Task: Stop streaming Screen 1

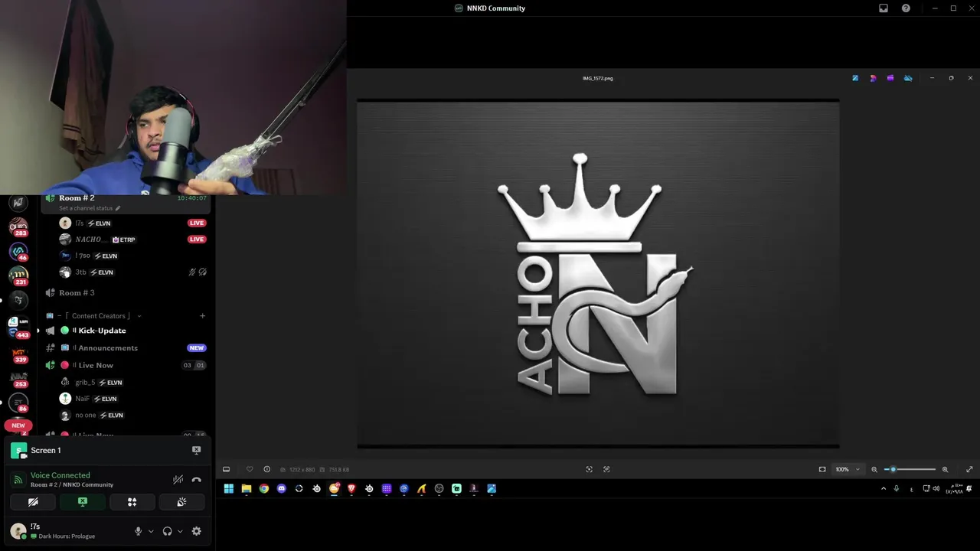Action: [x=196, y=450]
